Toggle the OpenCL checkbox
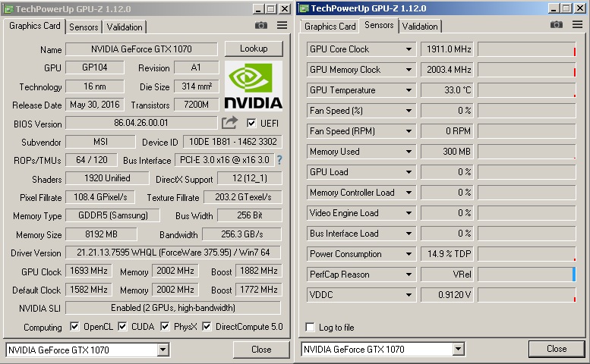The image size is (590, 364). [74, 326]
